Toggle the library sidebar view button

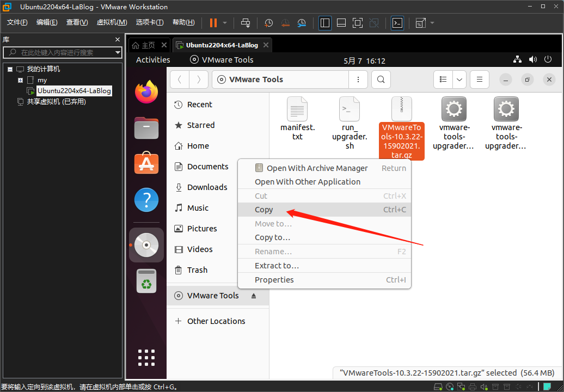325,23
